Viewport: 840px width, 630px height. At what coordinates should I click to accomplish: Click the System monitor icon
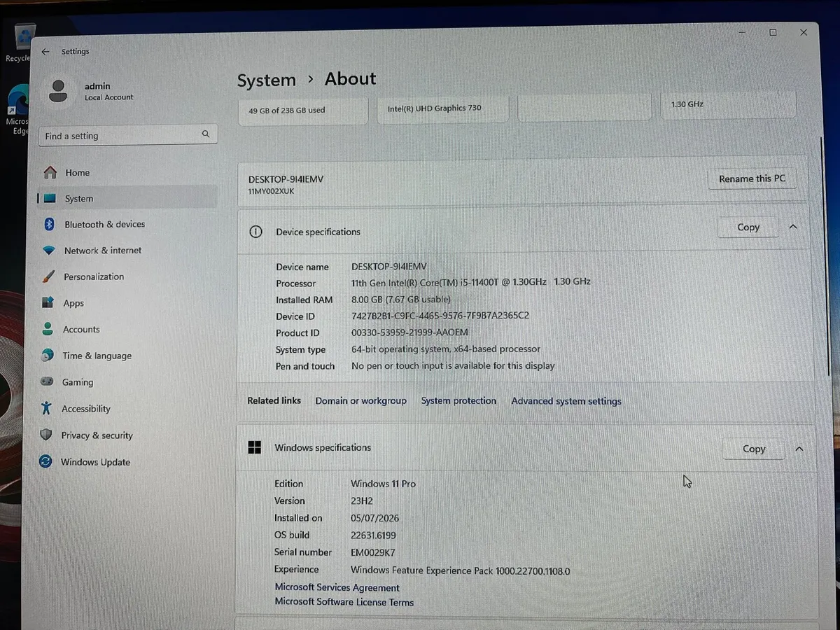pyautogui.click(x=50, y=199)
